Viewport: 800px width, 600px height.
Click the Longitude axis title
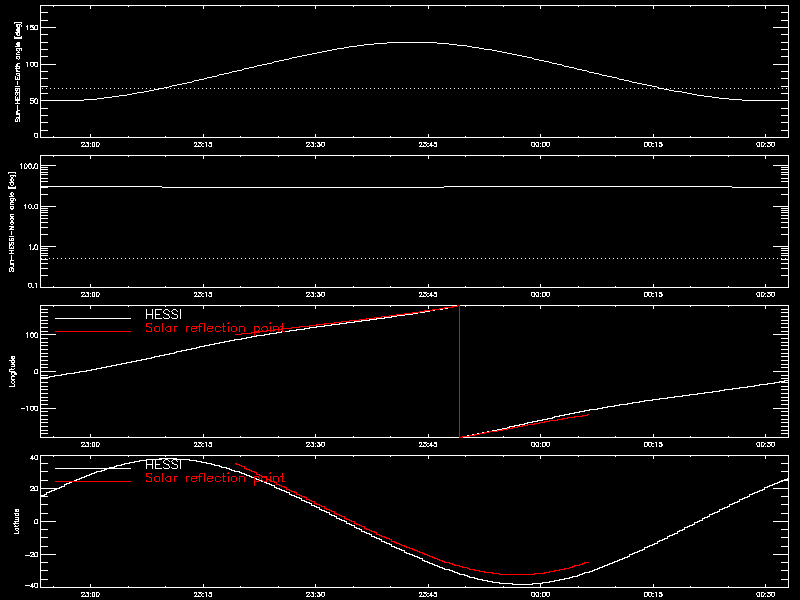click(13, 371)
